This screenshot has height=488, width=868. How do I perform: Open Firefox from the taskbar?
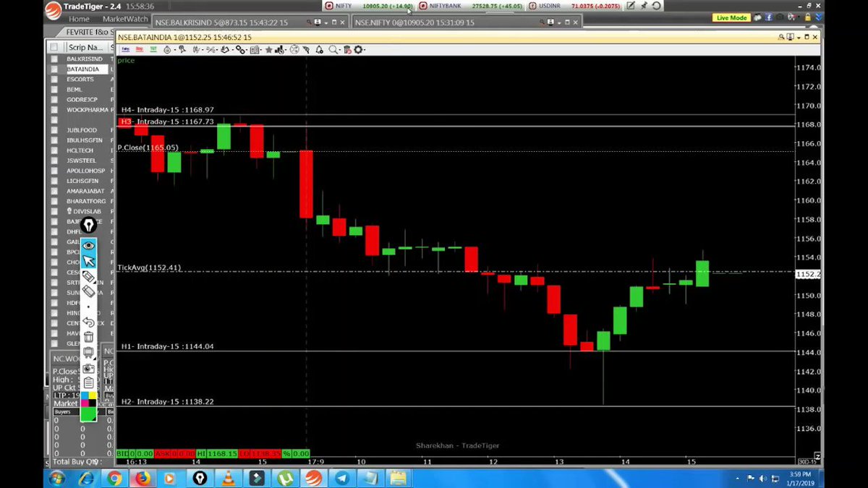142,478
